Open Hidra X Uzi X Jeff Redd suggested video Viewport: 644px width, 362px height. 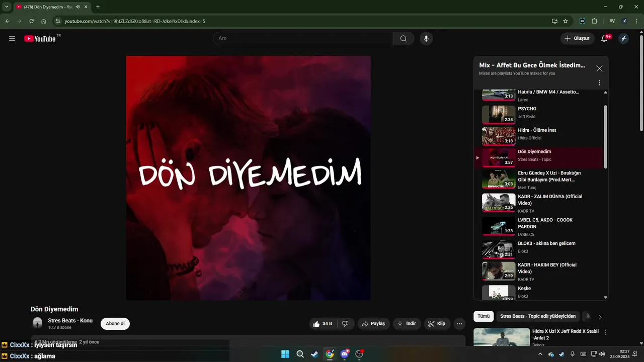538,336
